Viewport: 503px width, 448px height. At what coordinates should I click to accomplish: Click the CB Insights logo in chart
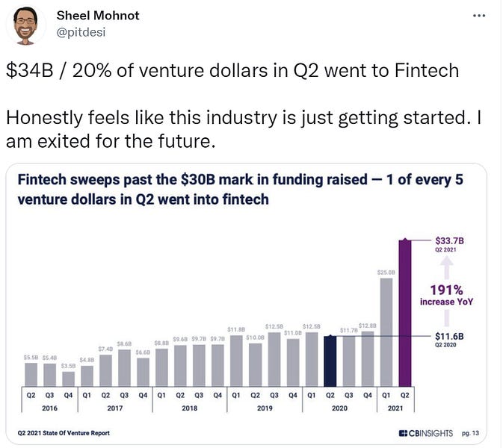[426, 433]
